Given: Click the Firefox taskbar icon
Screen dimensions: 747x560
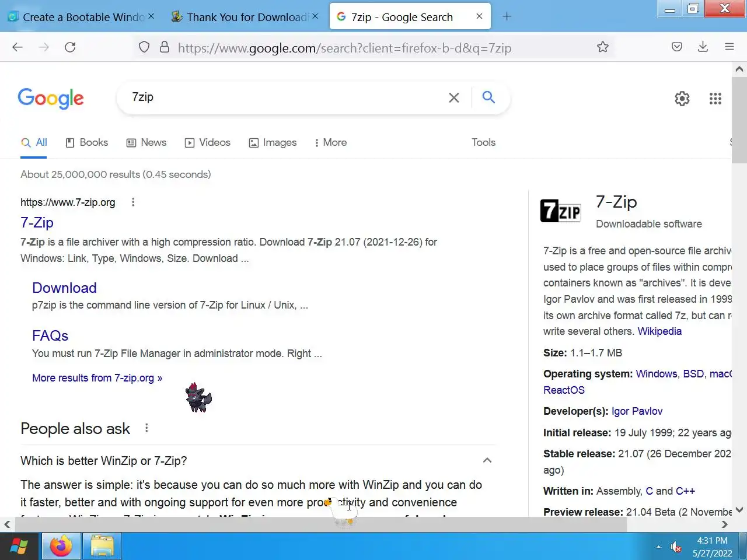Looking at the screenshot, I should click(x=61, y=547).
